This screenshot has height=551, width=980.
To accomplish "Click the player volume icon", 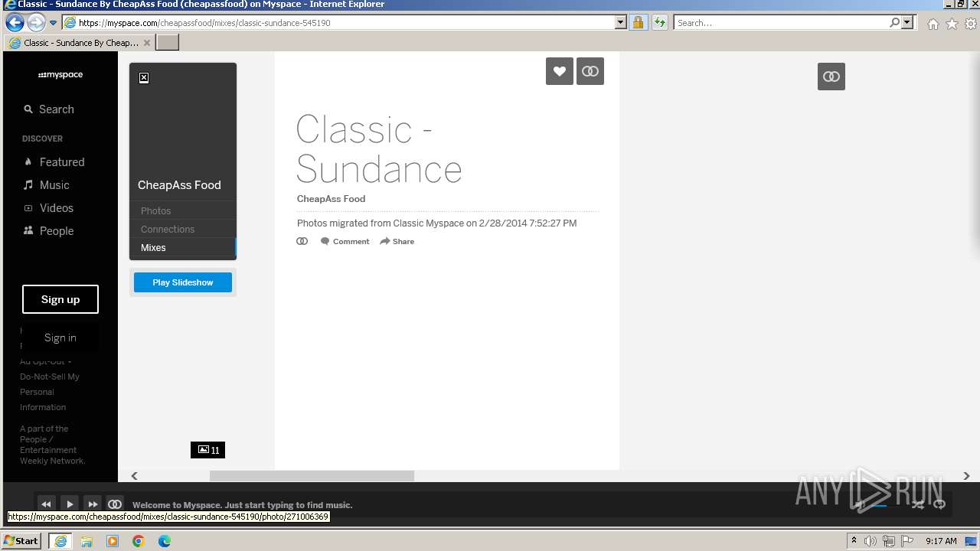I will (861, 504).
